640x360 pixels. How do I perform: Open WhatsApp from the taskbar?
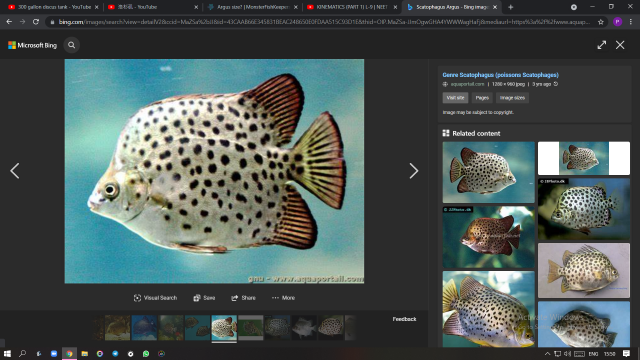pyautogui.click(x=146, y=354)
